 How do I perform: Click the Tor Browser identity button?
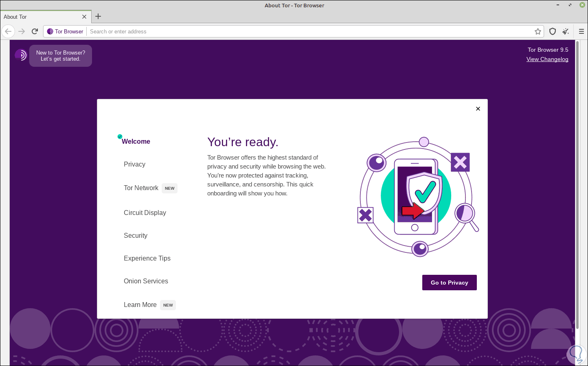tap(65, 31)
